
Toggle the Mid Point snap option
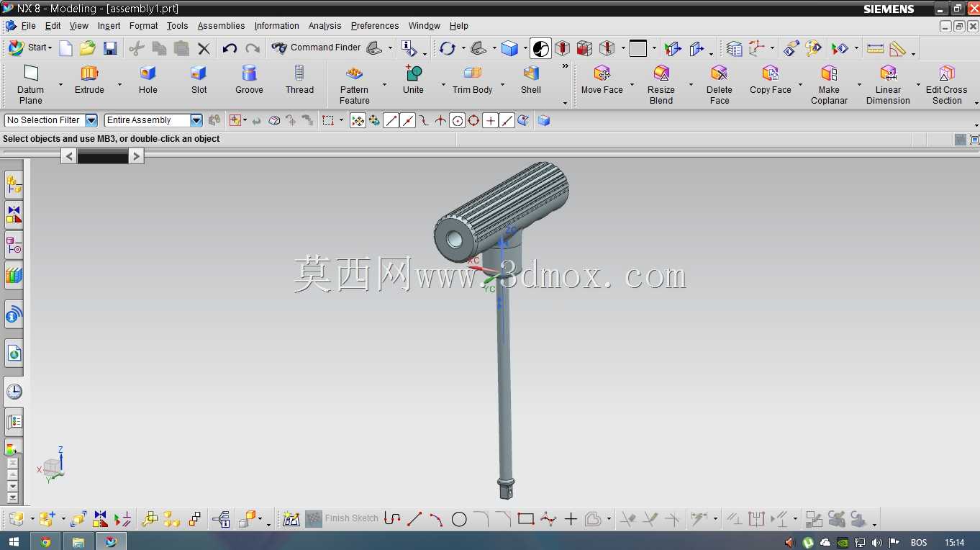[407, 121]
